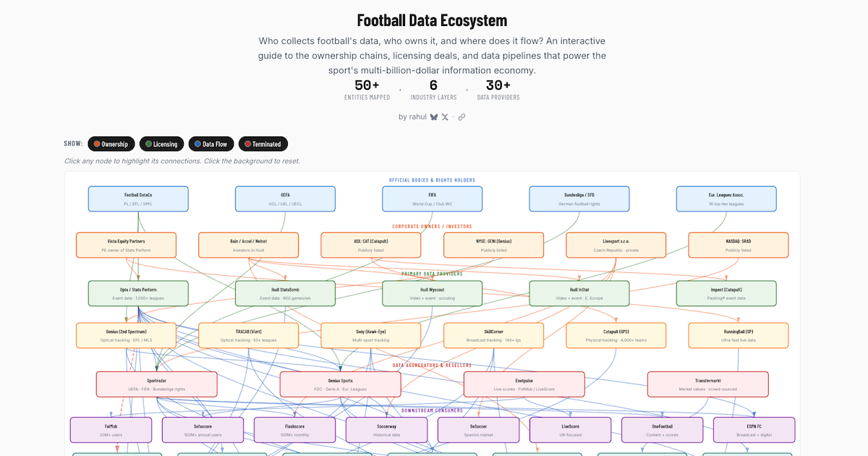Toggle the Terminated connections filter
Viewport: 868px width, 456px height.
tap(263, 143)
